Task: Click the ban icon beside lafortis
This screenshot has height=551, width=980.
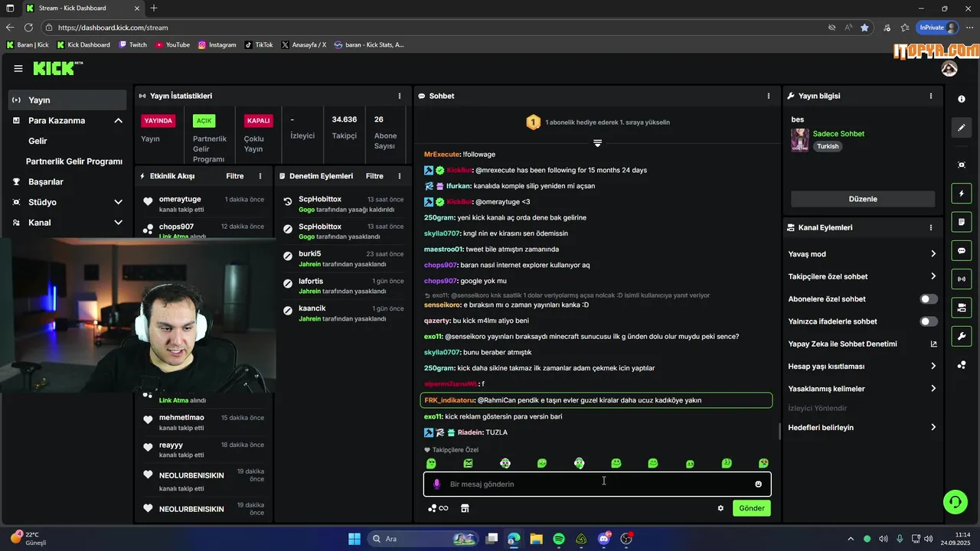Action: click(x=287, y=284)
